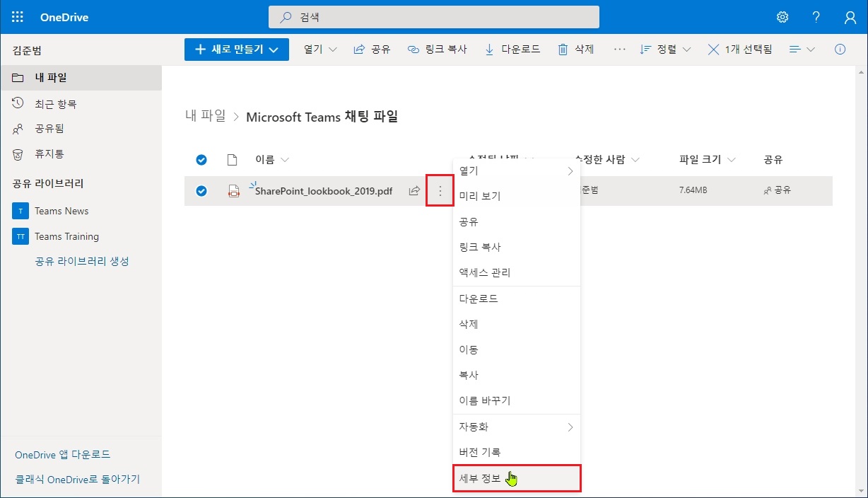Viewport: 868px width, 498px height.
Task: Open the settings gear icon
Action: (x=782, y=17)
